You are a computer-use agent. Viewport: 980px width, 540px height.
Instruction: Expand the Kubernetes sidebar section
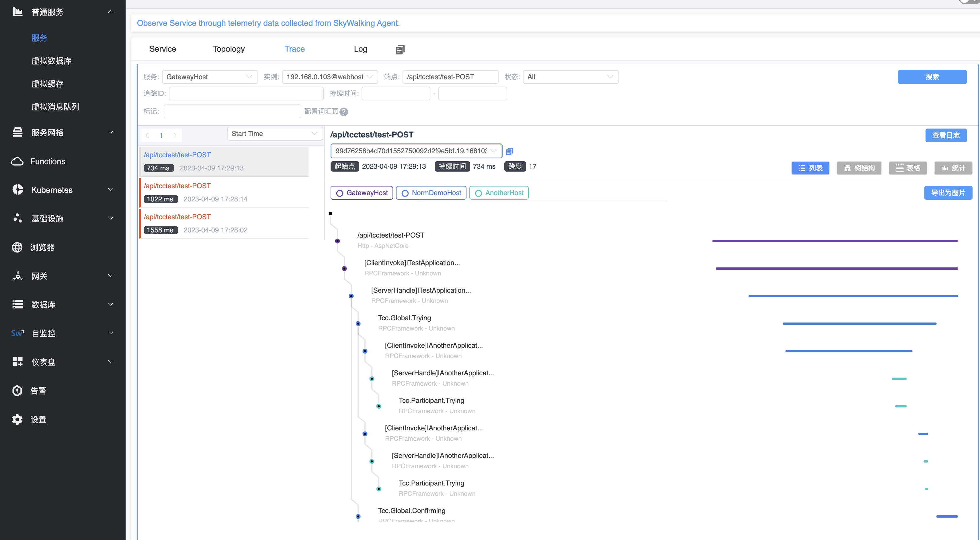(111, 190)
